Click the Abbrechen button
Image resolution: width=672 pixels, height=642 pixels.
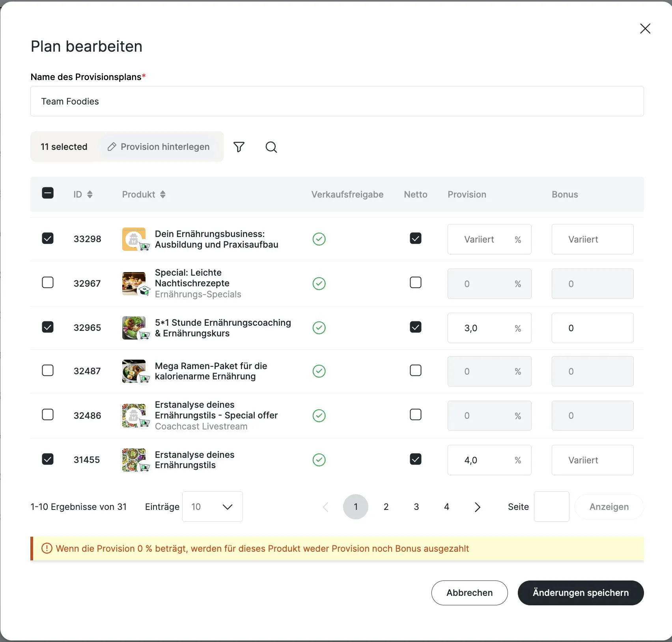[x=469, y=593]
